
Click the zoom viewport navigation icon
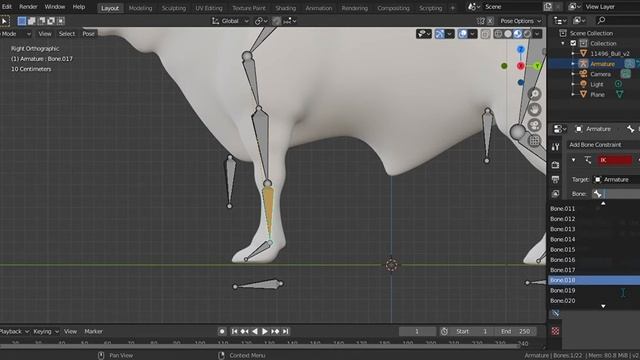pos(534,94)
